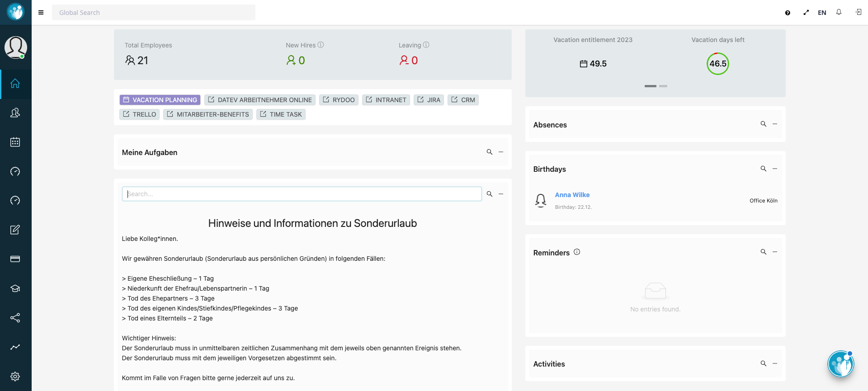
Task: Click the help question mark icon
Action: (788, 13)
